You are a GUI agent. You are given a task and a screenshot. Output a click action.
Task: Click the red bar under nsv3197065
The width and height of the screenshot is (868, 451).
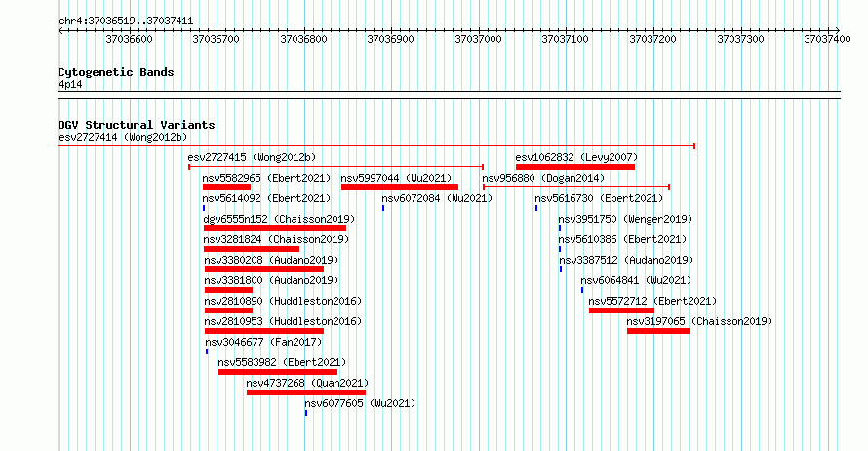click(658, 331)
